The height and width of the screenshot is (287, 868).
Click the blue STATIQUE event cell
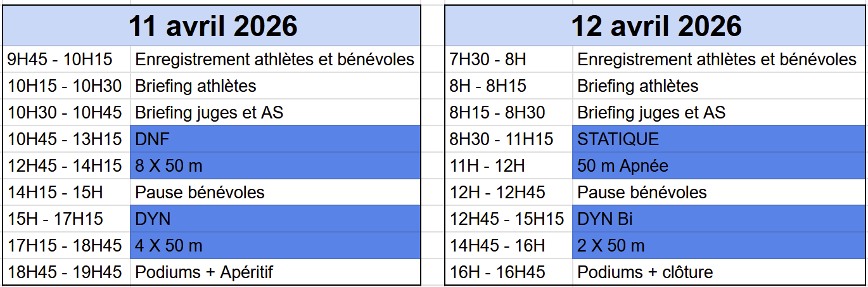[718, 139]
